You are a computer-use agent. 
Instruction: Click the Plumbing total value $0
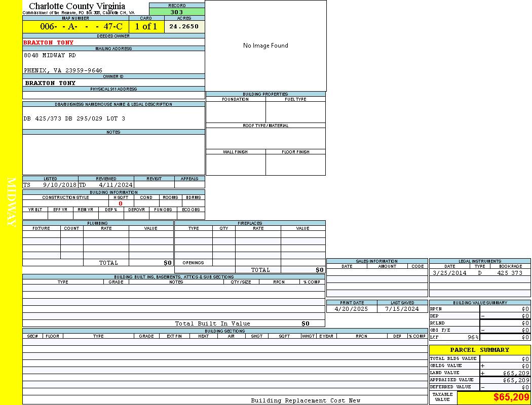click(168, 263)
